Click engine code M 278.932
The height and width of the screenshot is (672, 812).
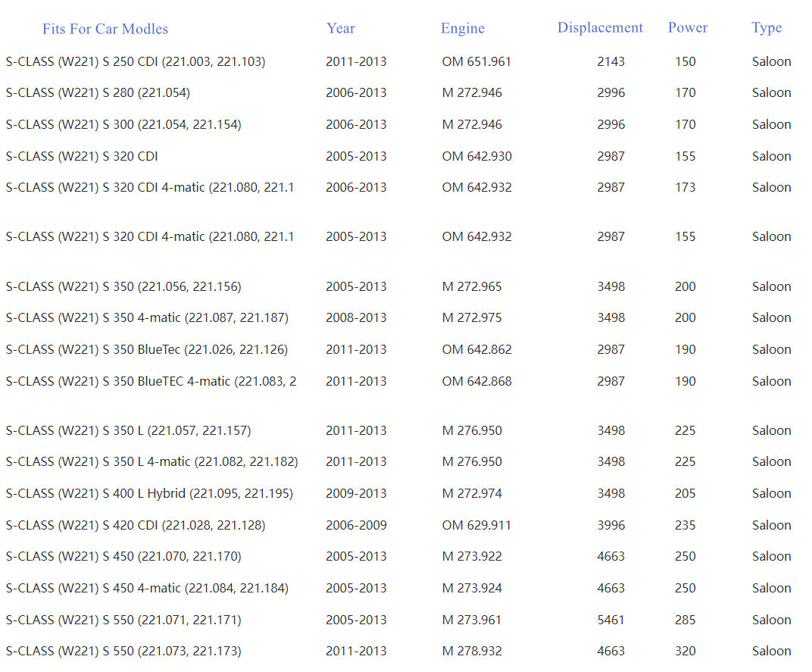tap(472, 651)
